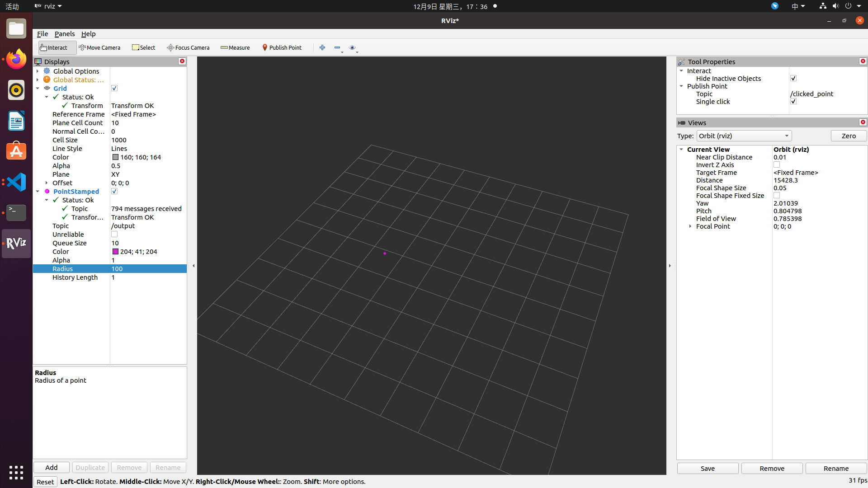
Task: Click the Add display button
Action: tap(52, 468)
